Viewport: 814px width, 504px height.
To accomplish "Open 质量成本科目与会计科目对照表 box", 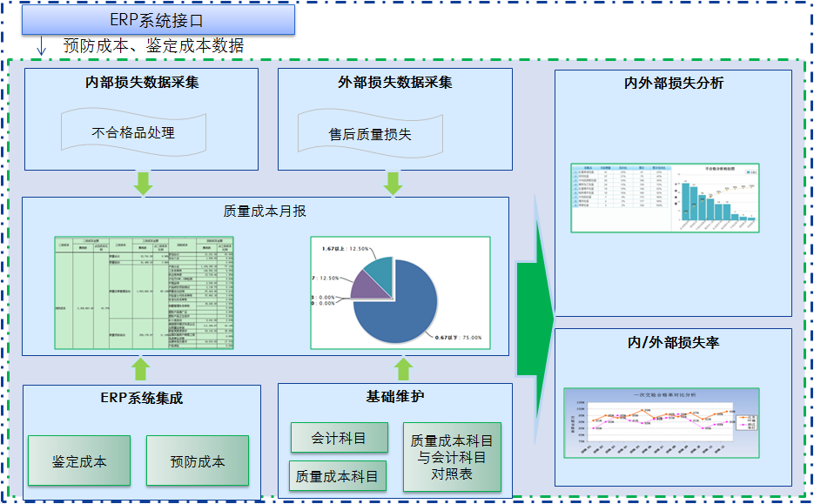I will [x=452, y=458].
